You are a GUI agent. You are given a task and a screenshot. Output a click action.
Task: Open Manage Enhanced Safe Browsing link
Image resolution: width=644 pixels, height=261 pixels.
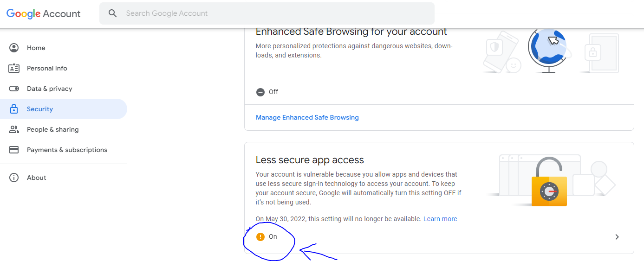(x=307, y=117)
